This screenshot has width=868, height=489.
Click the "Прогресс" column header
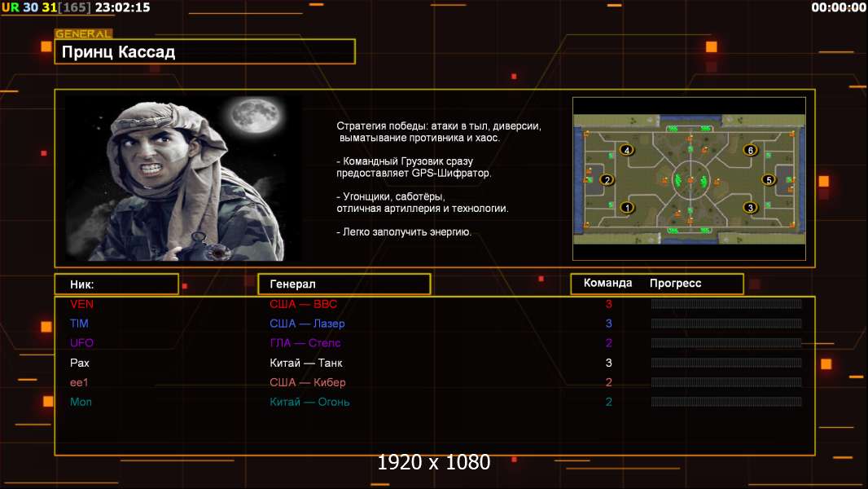[675, 283]
